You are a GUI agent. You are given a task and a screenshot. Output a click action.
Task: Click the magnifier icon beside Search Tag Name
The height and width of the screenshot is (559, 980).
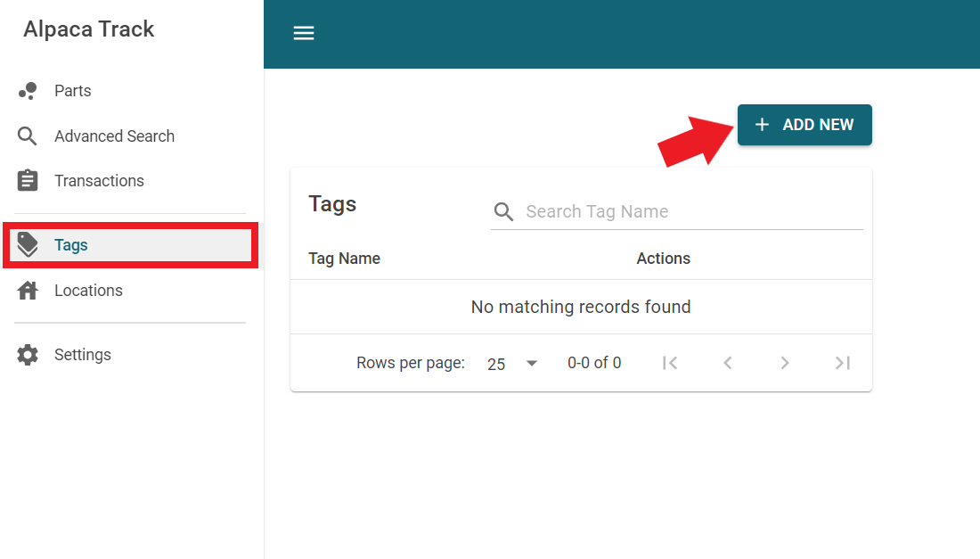(x=504, y=212)
